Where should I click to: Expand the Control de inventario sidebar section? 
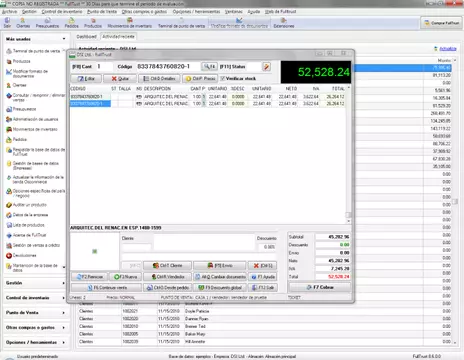pyautogui.click(x=35, y=298)
